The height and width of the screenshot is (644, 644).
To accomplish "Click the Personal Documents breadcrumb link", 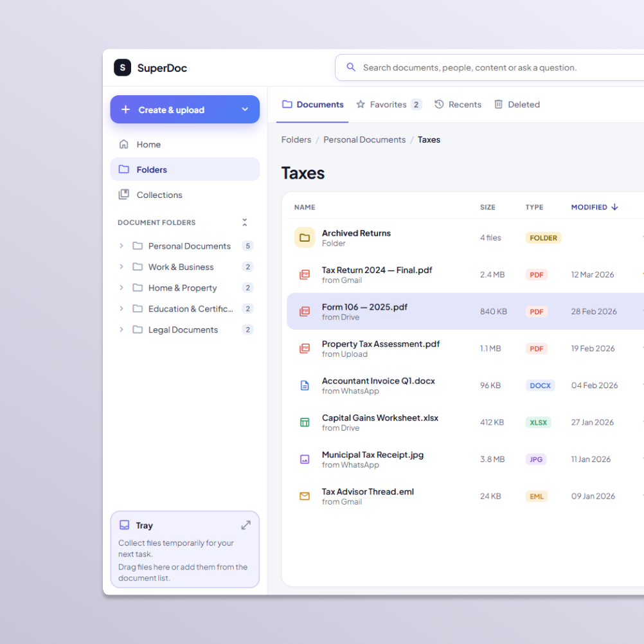I will click(364, 140).
